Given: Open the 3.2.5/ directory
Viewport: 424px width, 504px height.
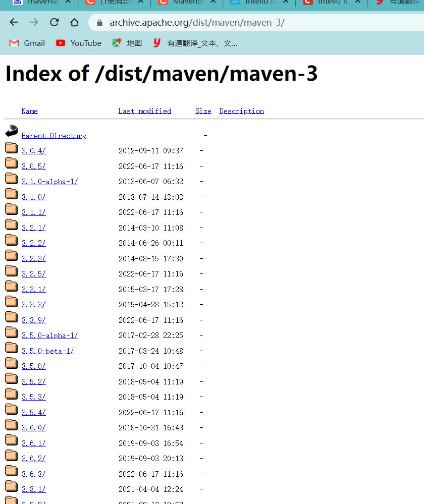Looking at the screenshot, I should coord(34,274).
